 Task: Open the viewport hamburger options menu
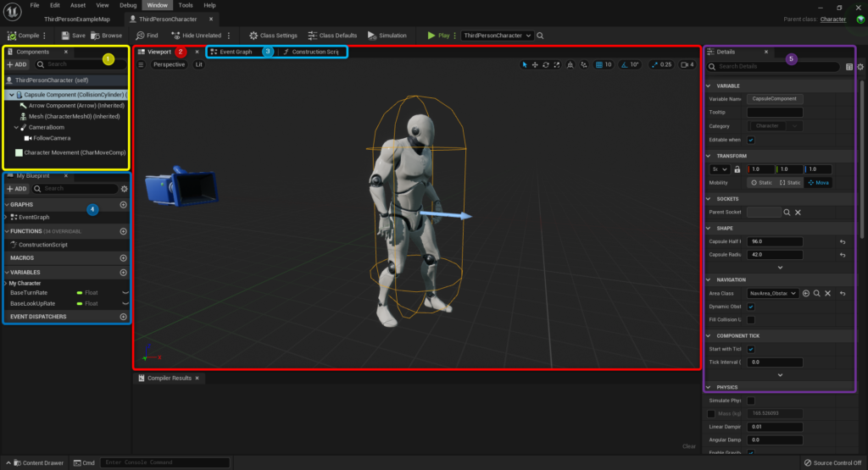(x=141, y=64)
